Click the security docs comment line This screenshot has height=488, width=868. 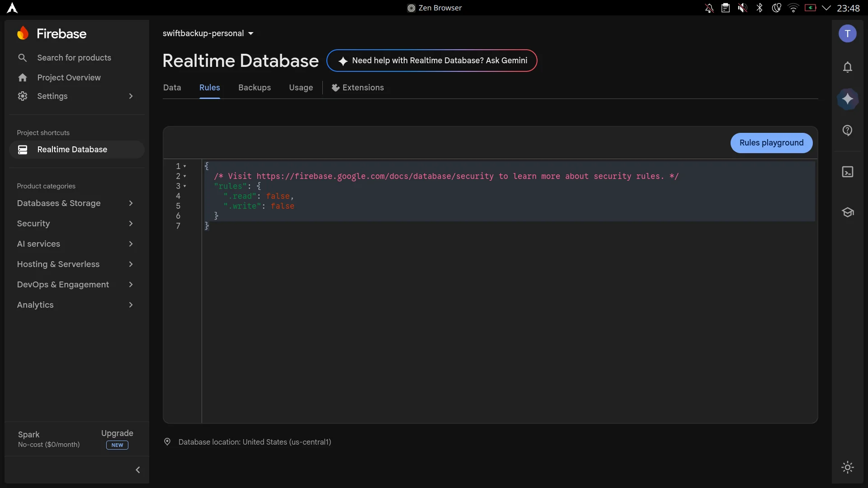(446, 176)
